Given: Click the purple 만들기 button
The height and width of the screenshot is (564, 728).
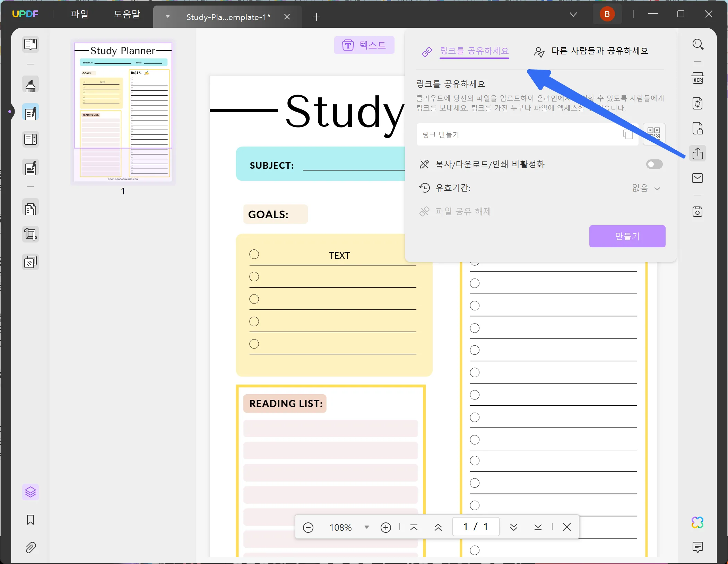Looking at the screenshot, I should point(627,236).
